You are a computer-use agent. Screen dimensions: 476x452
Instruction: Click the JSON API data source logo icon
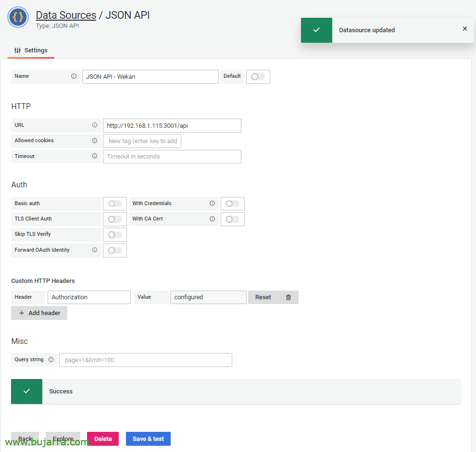click(18, 17)
